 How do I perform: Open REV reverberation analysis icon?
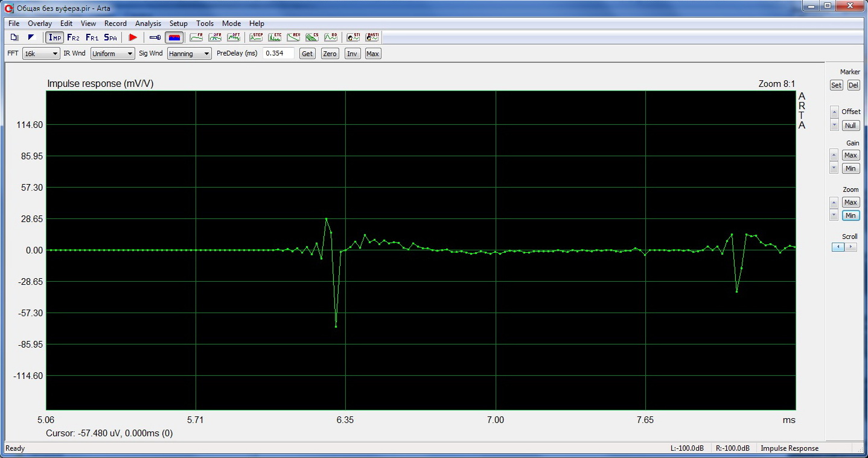[x=294, y=37]
